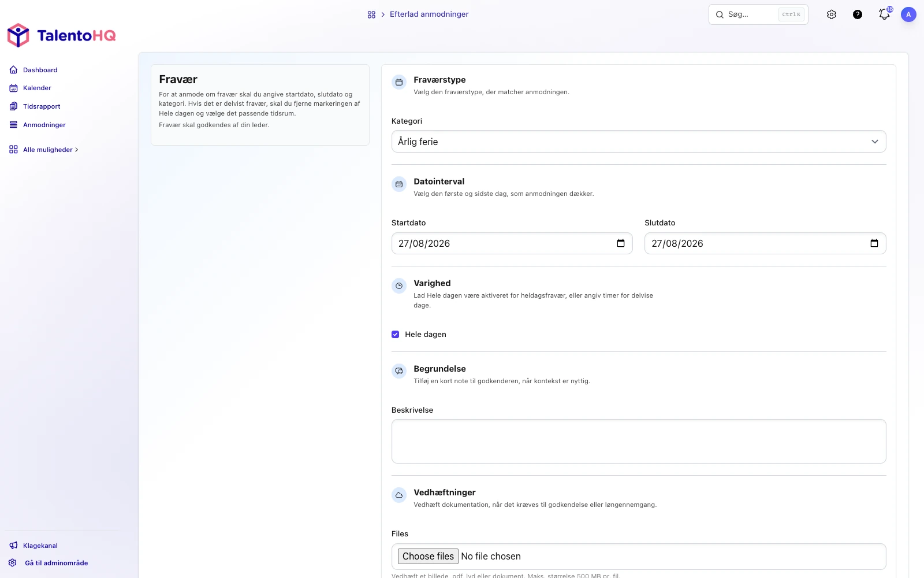Open Anmodninger in the sidebar
The height and width of the screenshot is (578, 924).
point(44,125)
